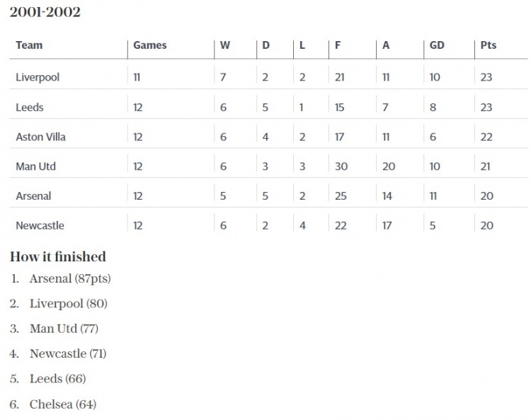531x420 pixels.
Task: Click the W wins column header
Action: [x=225, y=45]
